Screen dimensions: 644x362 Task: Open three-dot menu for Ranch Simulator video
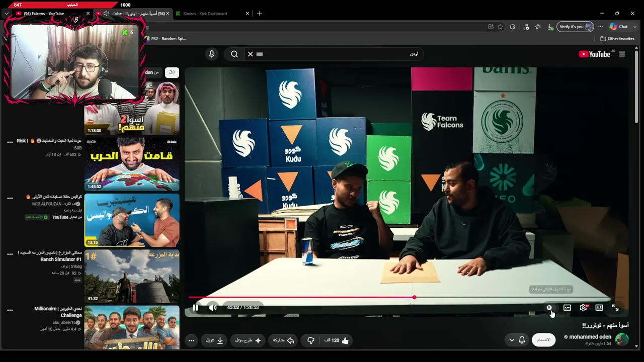tap(10, 254)
